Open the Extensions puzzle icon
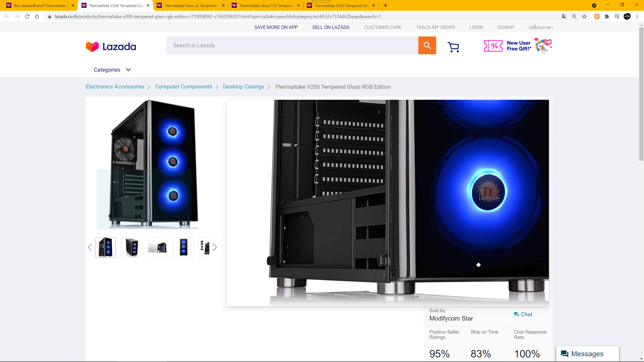The width and height of the screenshot is (644, 362). pyautogui.click(x=607, y=16)
